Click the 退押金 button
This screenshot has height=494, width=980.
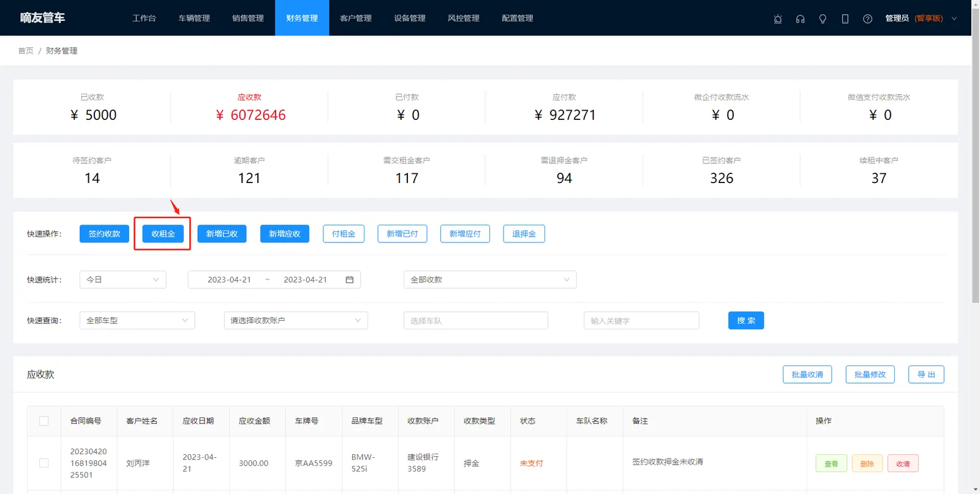[524, 234]
